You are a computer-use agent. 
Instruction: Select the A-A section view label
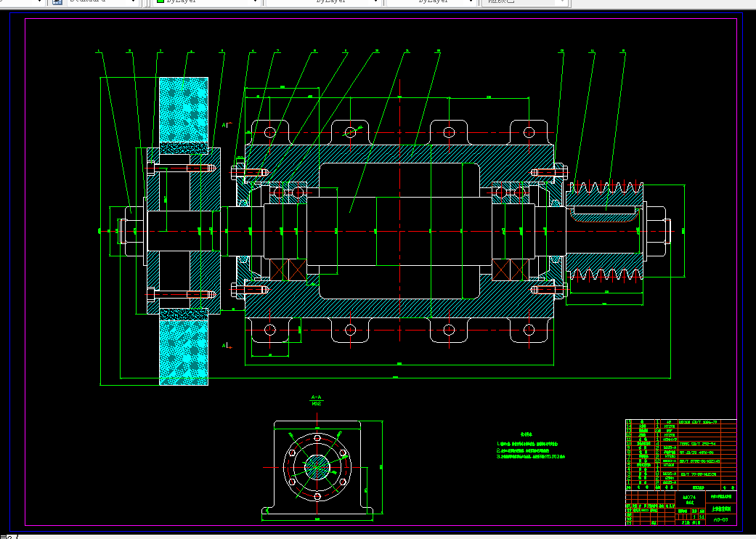(317, 398)
